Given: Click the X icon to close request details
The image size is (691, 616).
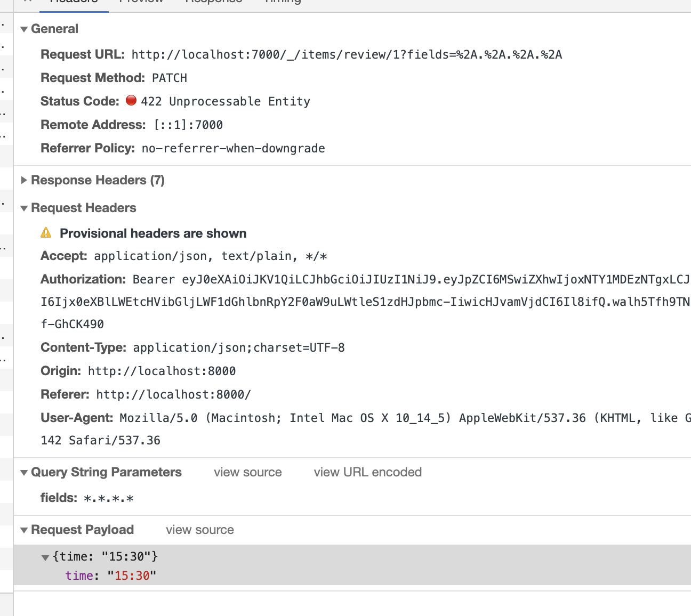Looking at the screenshot, I should coord(16,2).
